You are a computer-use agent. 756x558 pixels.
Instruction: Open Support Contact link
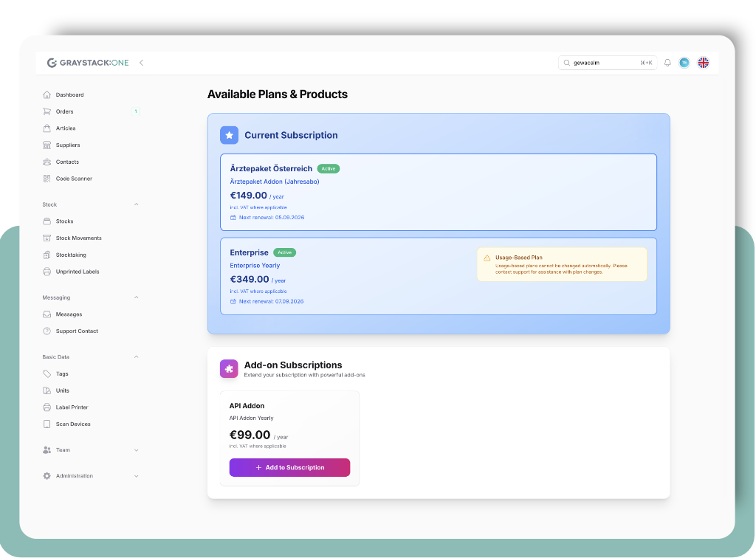77,331
